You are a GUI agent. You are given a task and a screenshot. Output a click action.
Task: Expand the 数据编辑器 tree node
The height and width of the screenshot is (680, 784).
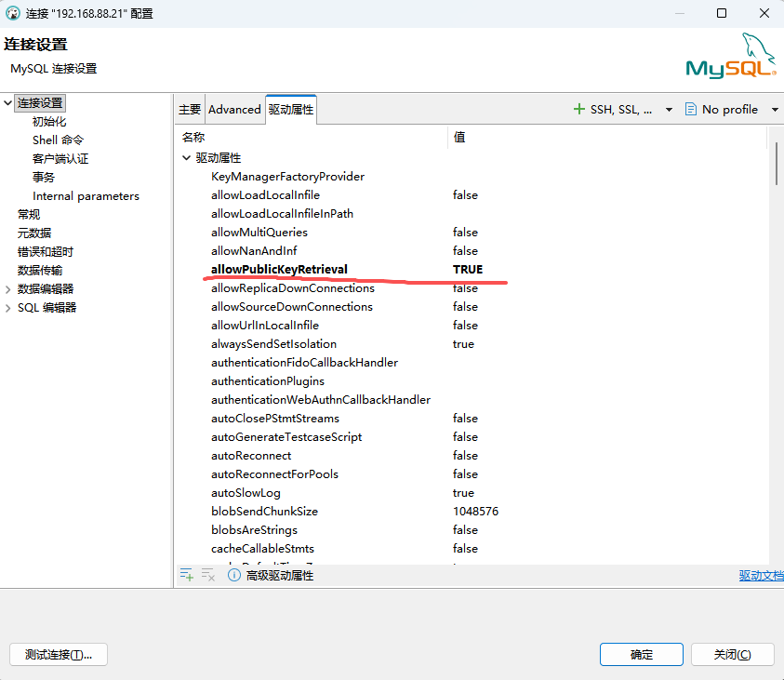tap(8, 289)
